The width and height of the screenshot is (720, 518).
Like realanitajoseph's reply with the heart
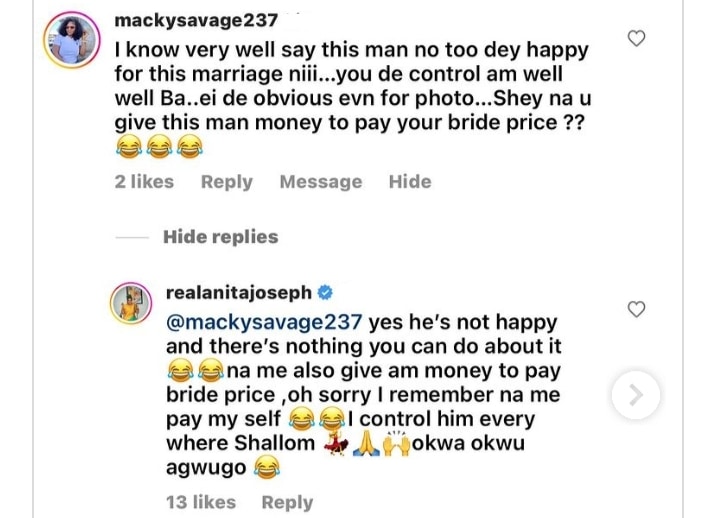636,309
